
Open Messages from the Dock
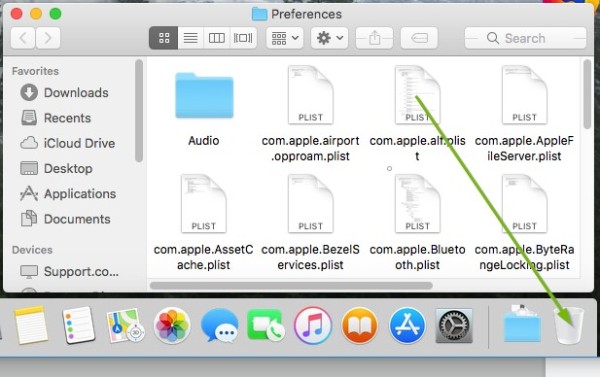[x=219, y=326]
